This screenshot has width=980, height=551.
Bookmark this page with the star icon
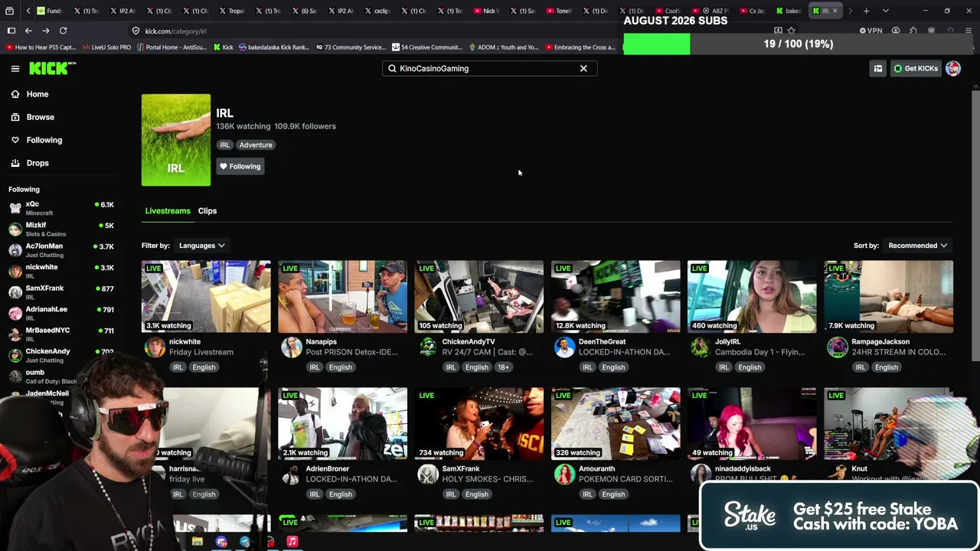791,31
